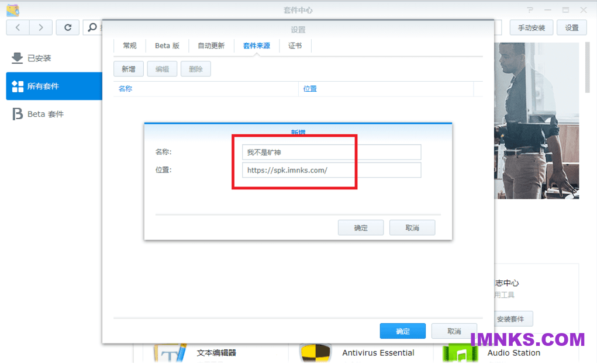
Task: Click the 手动安装 manual install button
Action: pyautogui.click(x=531, y=27)
